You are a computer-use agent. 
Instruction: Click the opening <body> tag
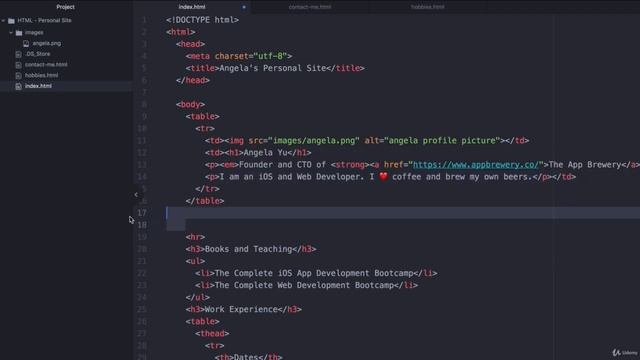pos(190,104)
